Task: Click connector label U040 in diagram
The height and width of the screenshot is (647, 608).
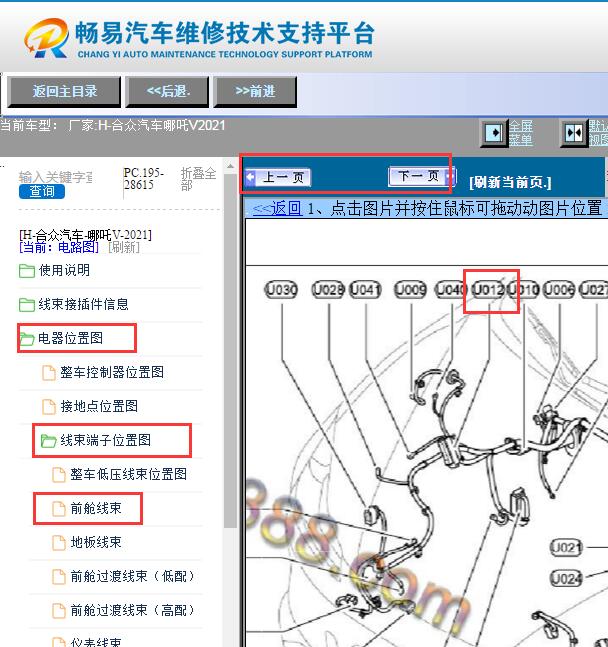Action: 451,290
